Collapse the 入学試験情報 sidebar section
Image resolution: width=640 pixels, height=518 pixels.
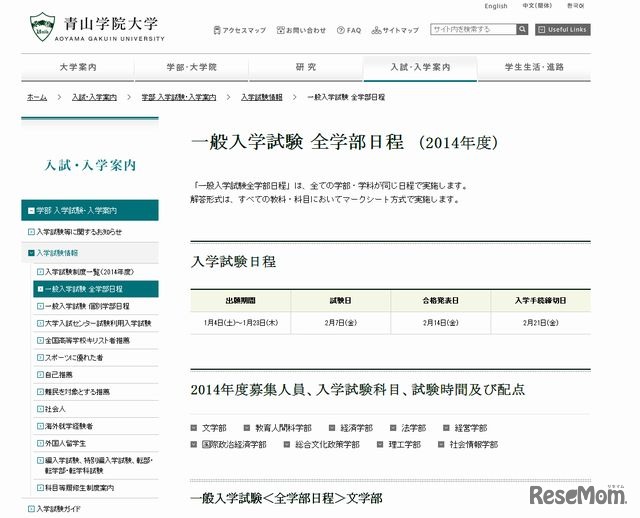click(62, 253)
